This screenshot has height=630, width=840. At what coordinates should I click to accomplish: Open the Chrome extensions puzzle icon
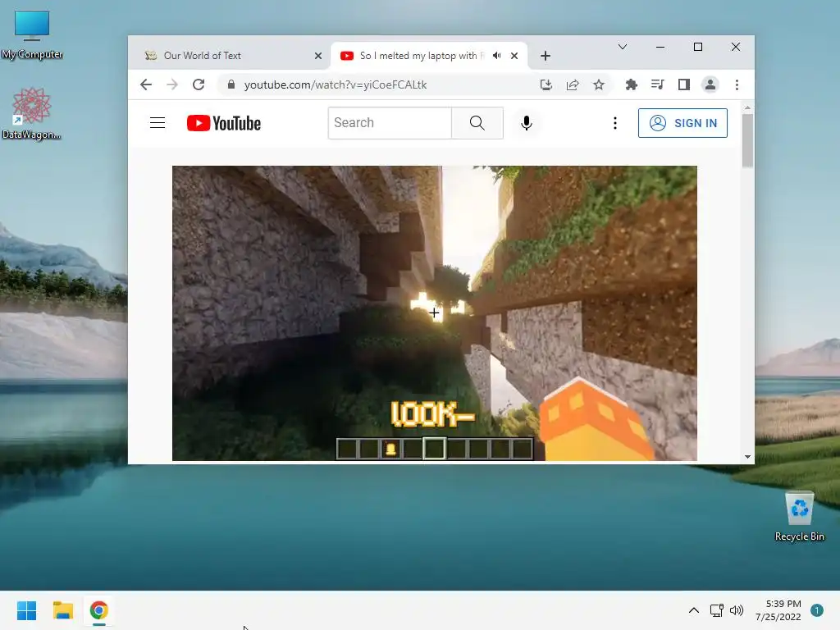click(x=632, y=84)
